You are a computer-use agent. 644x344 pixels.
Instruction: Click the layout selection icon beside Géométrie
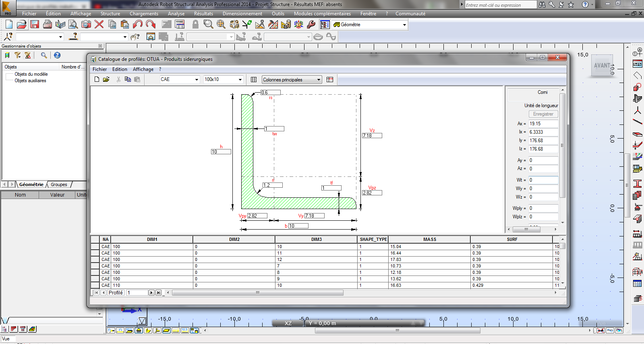tap(325, 25)
